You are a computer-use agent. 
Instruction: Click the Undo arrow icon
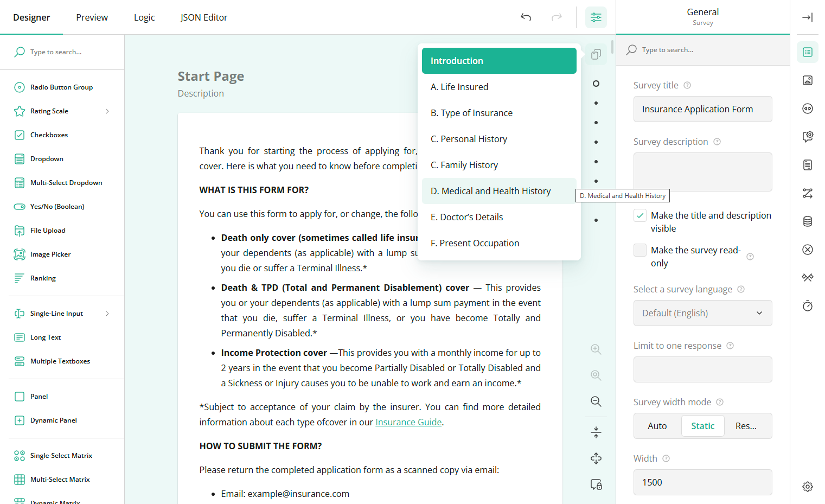(526, 17)
